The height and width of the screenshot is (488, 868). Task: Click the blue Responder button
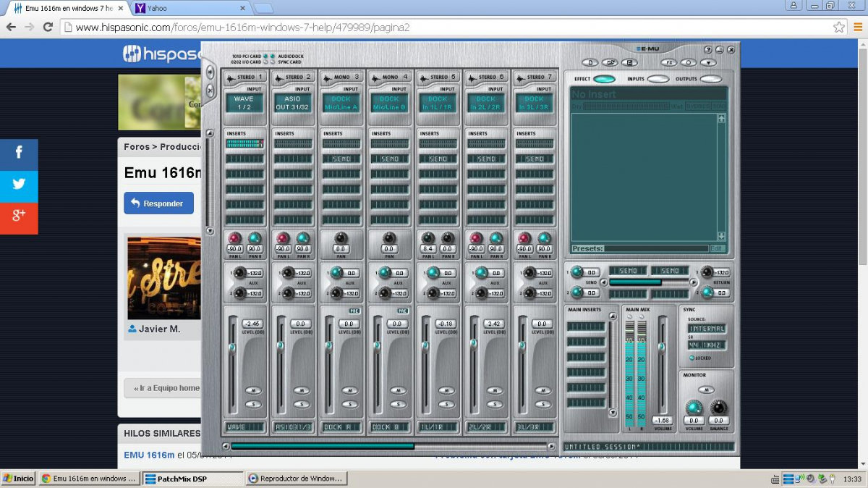click(158, 203)
